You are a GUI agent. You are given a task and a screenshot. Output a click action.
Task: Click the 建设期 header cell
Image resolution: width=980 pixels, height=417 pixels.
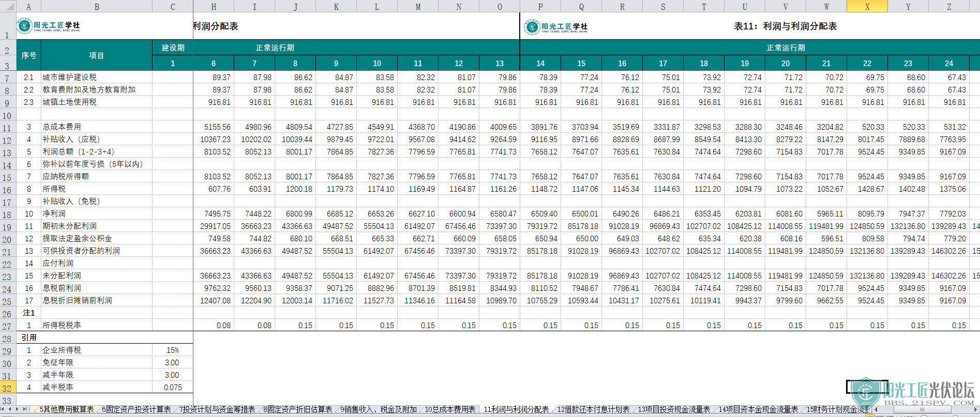pyautogui.click(x=173, y=48)
